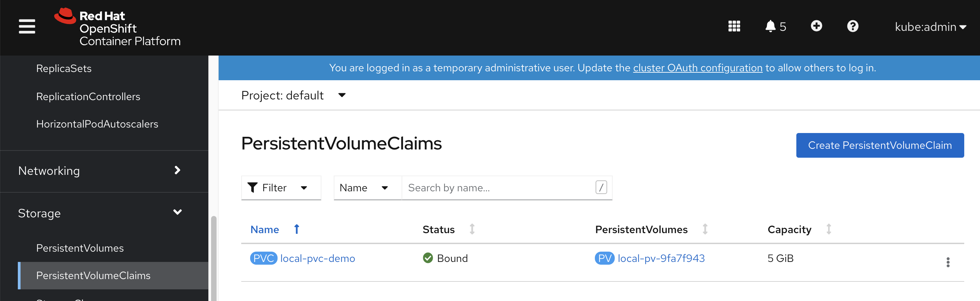Sort table by Name column arrow
This screenshot has width=980, height=301.
(297, 229)
